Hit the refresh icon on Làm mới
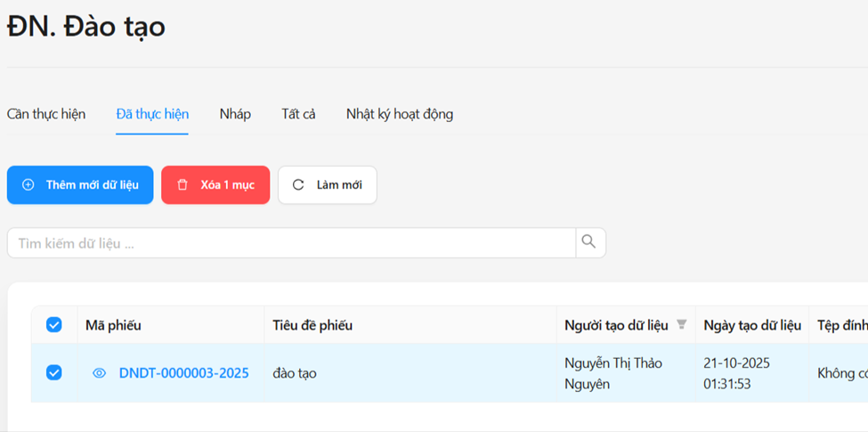868x432 pixels. coord(298,185)
